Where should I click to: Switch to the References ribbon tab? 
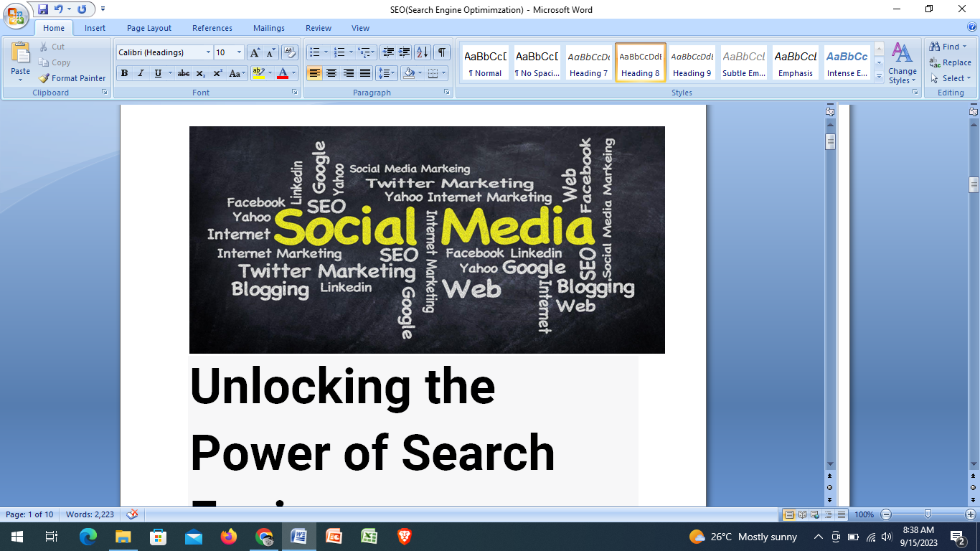pos(212,28)
